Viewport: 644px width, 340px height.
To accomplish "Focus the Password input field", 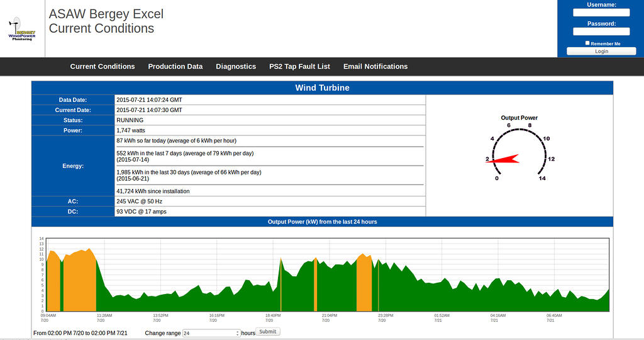I will click(x=601, y=31).
